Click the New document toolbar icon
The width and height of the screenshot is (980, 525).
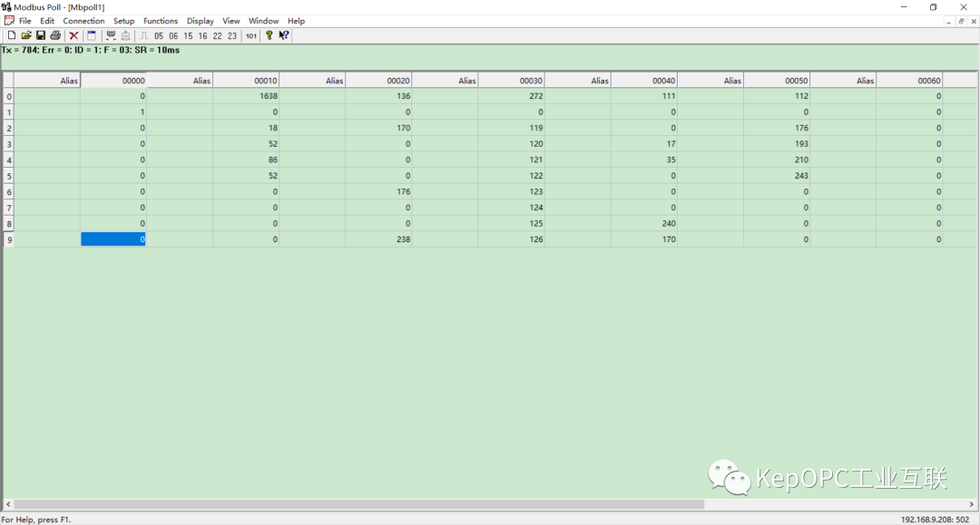click(11, 35)
